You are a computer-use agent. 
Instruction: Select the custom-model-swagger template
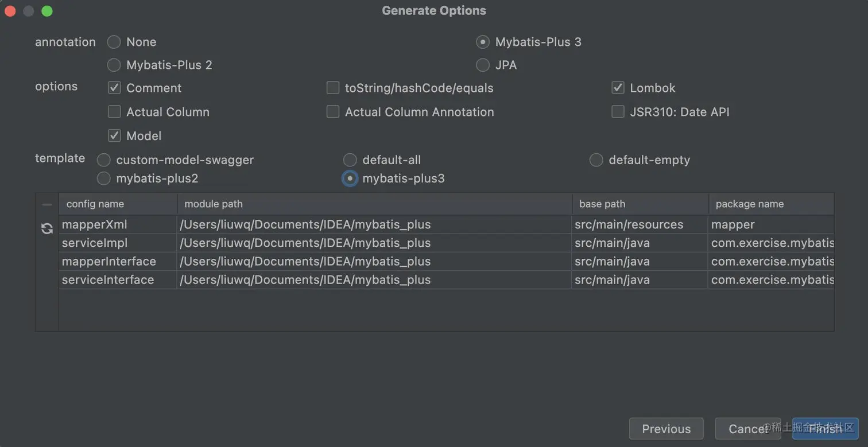(103, 160)
